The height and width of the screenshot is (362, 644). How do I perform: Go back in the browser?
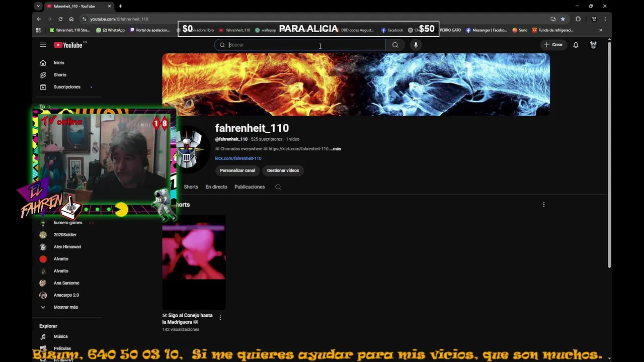click(x=39, y=19)
